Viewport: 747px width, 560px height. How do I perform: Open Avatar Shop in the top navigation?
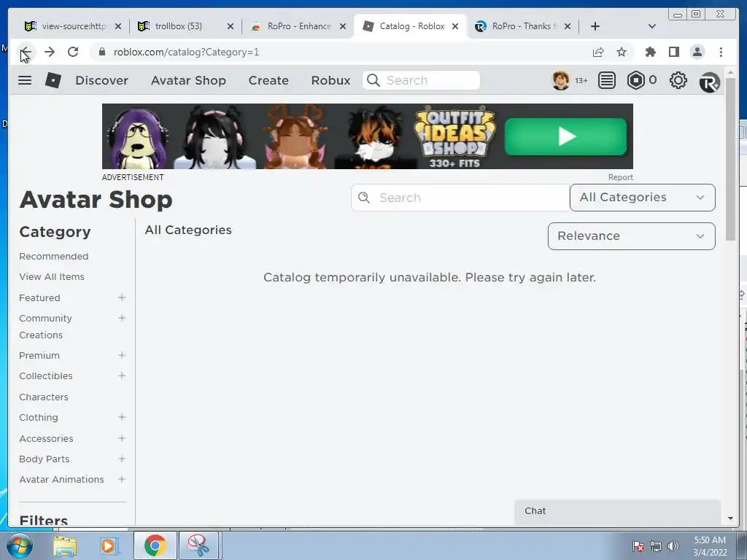pos(188,80)
